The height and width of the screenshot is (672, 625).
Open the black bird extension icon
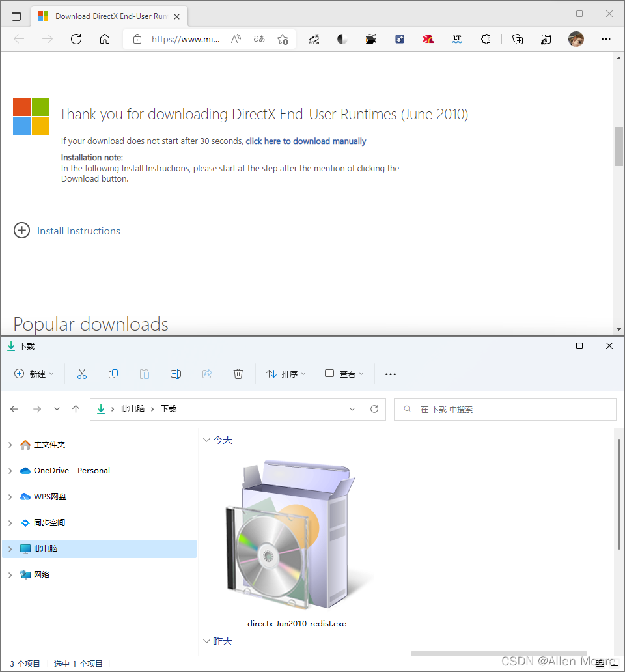pos(371,40)
